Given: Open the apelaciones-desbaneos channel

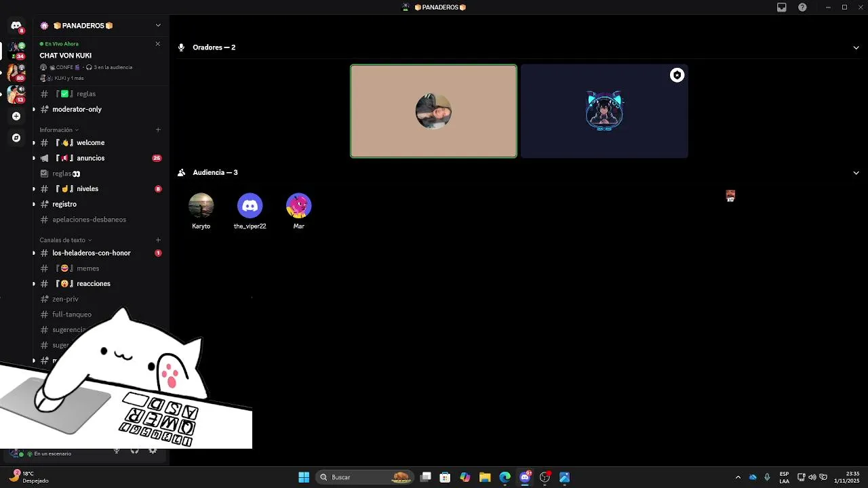Looking at the screenshot, I should 100,220.
